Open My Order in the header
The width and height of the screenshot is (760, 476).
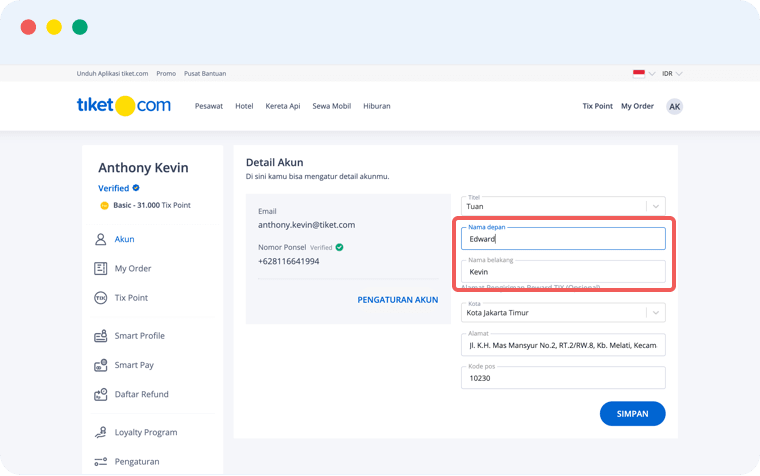(637, 106)
